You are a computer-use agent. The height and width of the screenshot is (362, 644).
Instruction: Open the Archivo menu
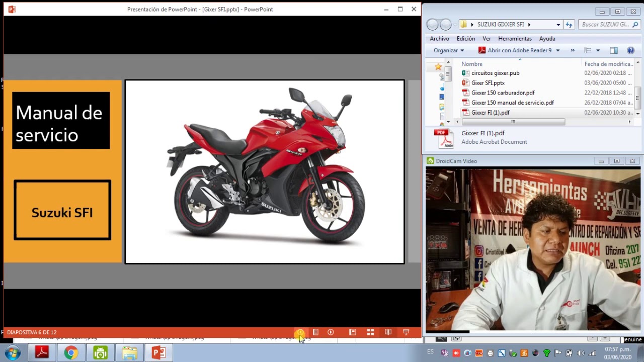point(439,39)
